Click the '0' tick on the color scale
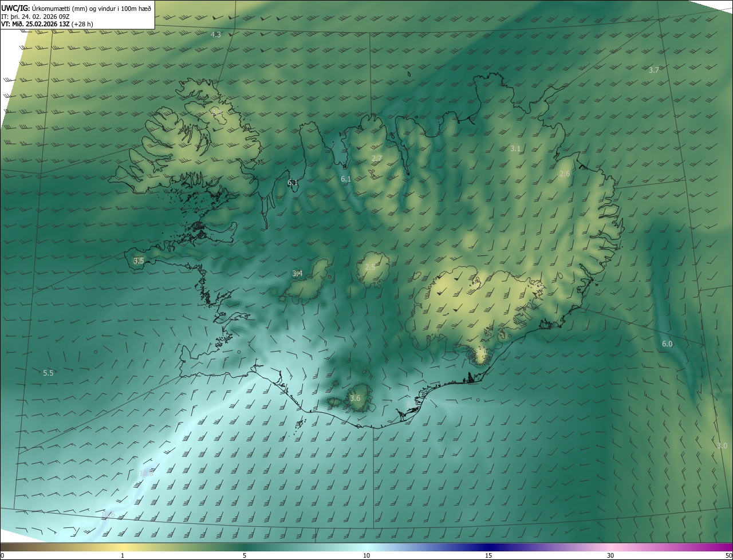 tap(2, 555)
